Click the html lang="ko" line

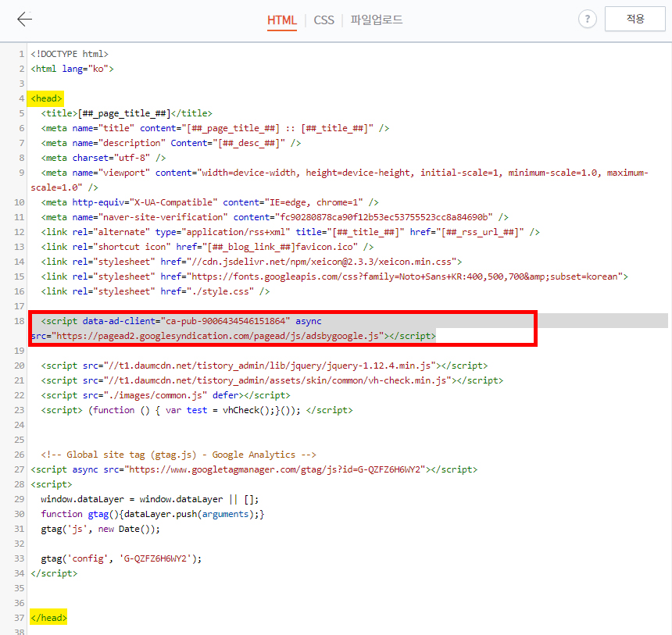tap(72, 69)
